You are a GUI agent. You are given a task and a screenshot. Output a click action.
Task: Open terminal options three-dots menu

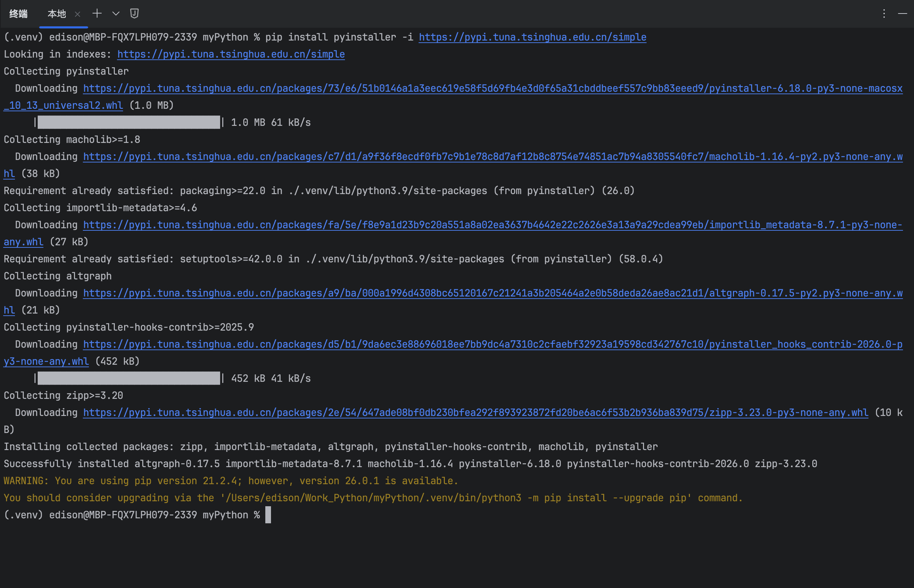(x=884, y=14)
